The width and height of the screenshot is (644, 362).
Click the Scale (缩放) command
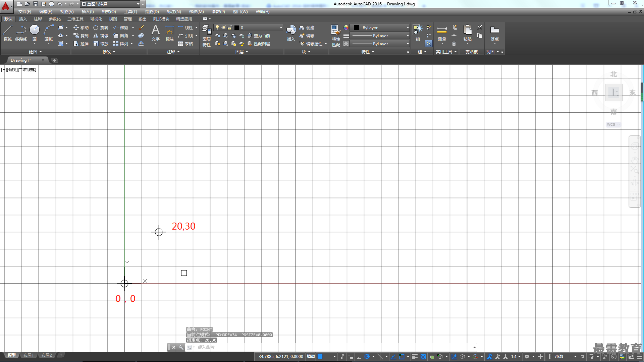101,44
